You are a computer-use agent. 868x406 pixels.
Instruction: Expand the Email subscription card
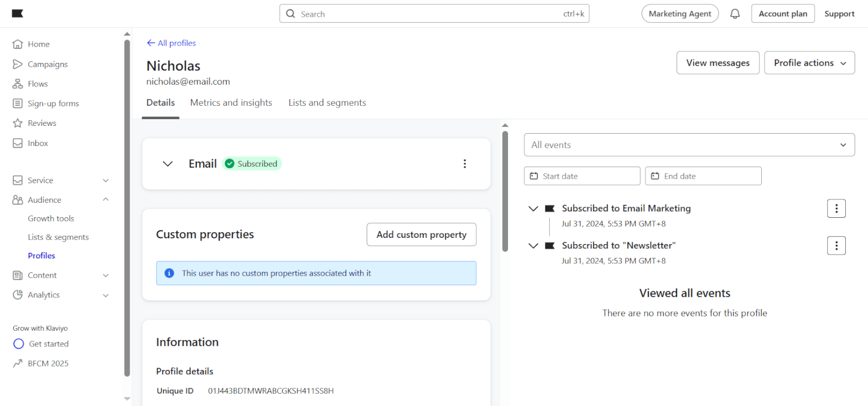[167, 164]
